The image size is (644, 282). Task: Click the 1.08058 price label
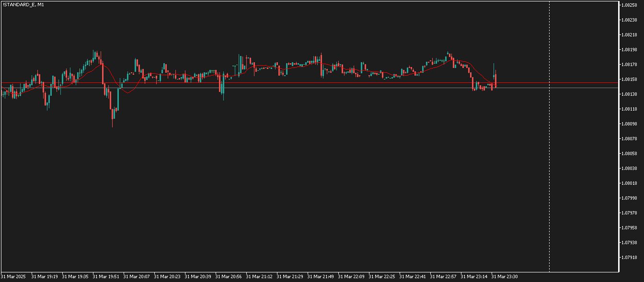click(x=629, y=154)
